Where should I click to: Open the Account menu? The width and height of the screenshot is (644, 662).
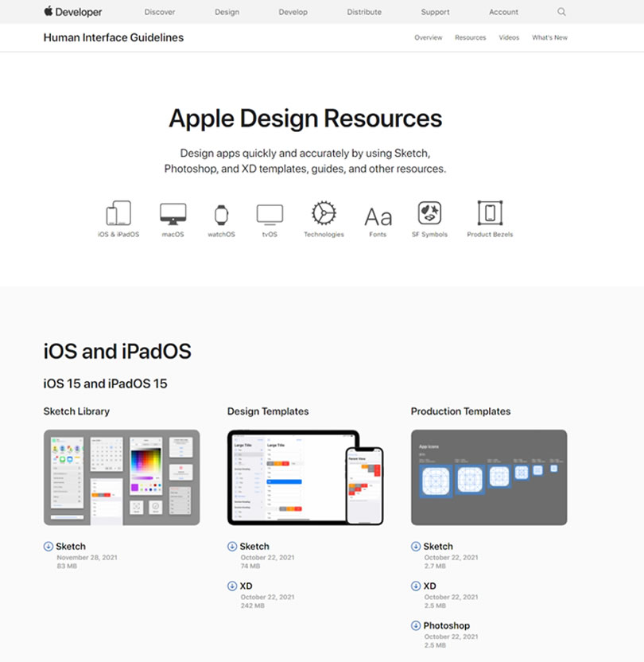pyautogui.click(x=503, y=12)
